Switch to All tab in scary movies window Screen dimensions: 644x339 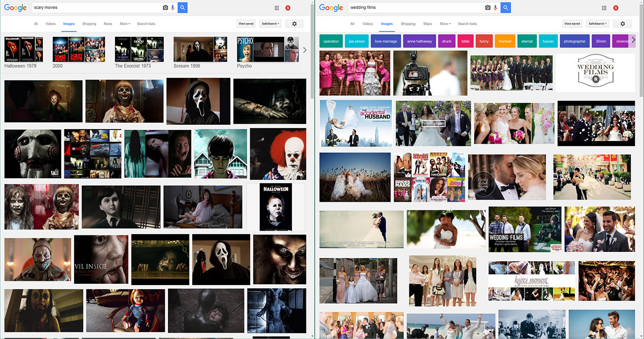[x=36, y=23]
